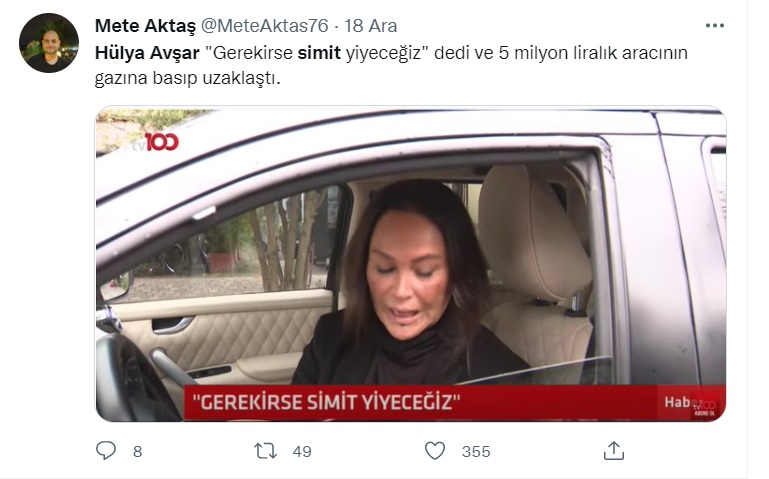
Task: Click the Mete Aktaş display name
Action: pyautogui.click(x=145, y=26)
